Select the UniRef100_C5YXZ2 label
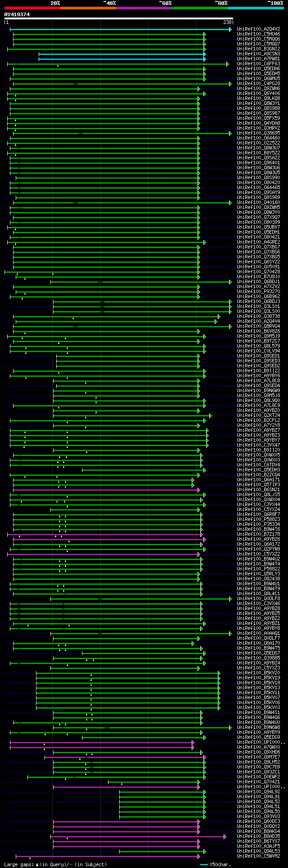 tap(258, 554)
